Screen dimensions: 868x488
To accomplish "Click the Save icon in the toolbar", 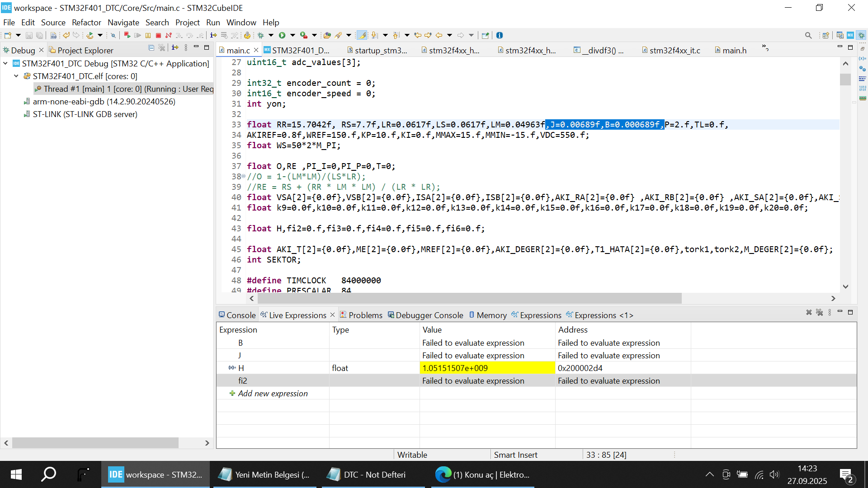I will [29, 35].
